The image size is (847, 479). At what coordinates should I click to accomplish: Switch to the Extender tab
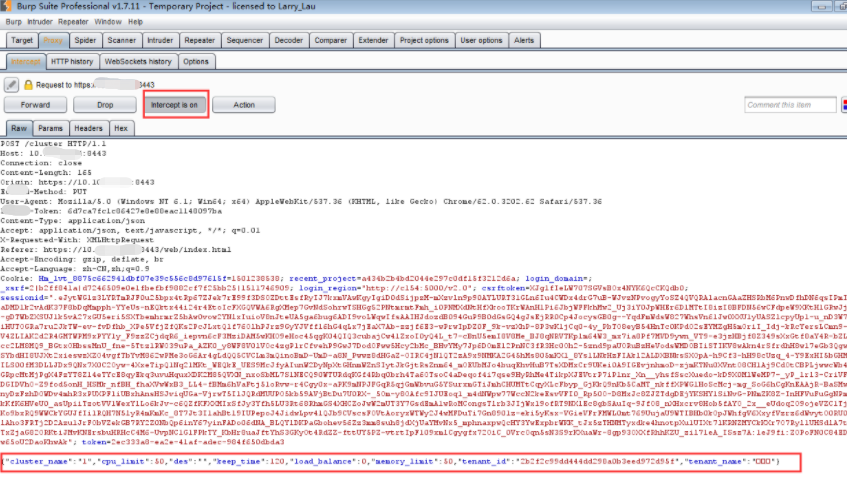[x=373, y=41]
